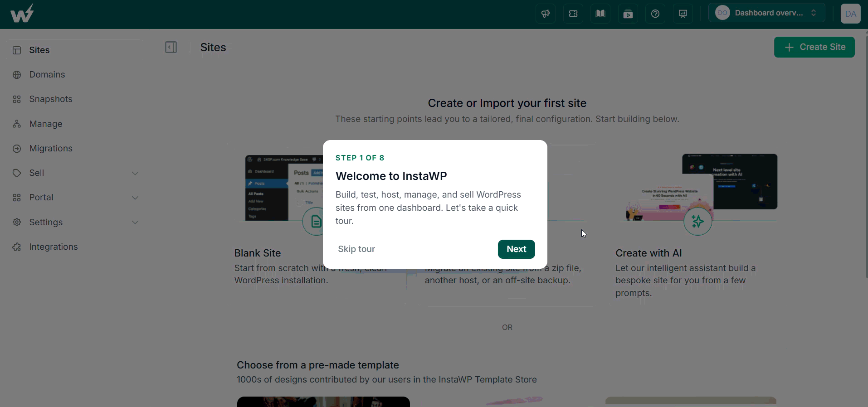Click the presentation chart icon

[683, 14]
